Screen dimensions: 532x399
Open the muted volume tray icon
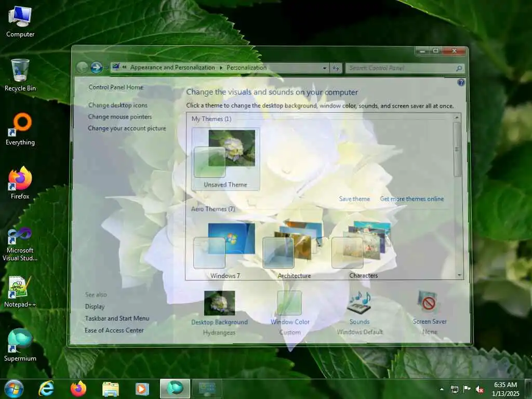pos(480,389)
